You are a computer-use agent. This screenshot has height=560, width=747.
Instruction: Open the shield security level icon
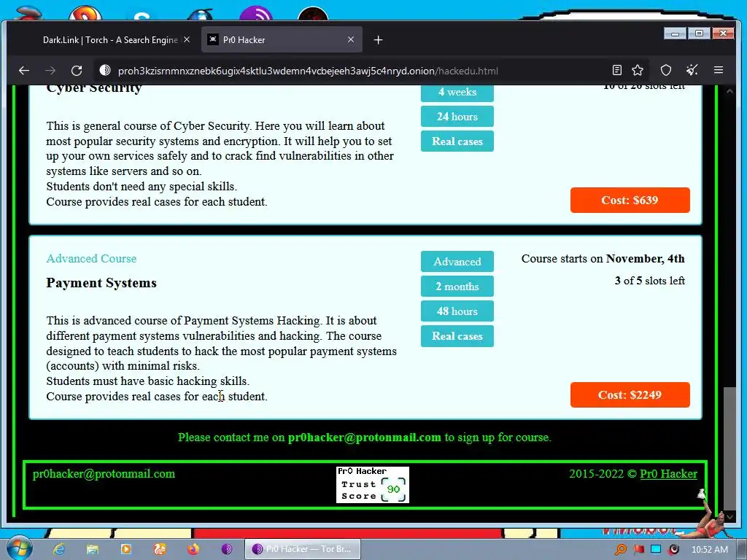click(x=665, y=71)
